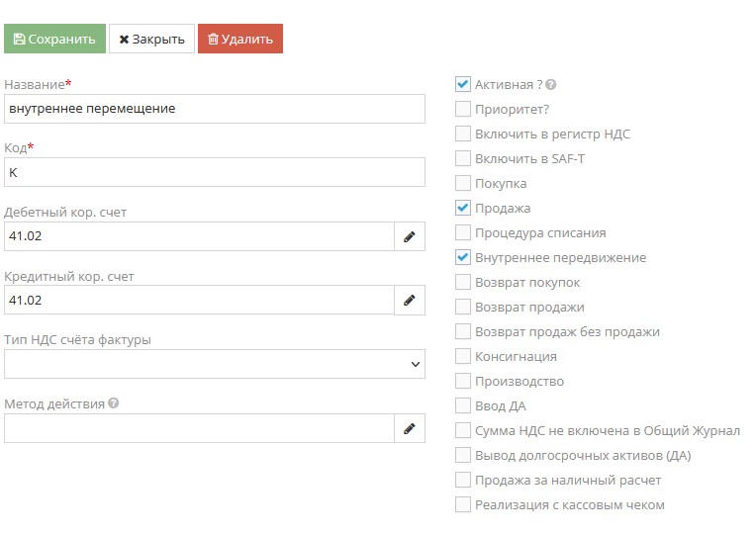Tick Включить в регистр НДС checkbox

click(x=463, y=134)
